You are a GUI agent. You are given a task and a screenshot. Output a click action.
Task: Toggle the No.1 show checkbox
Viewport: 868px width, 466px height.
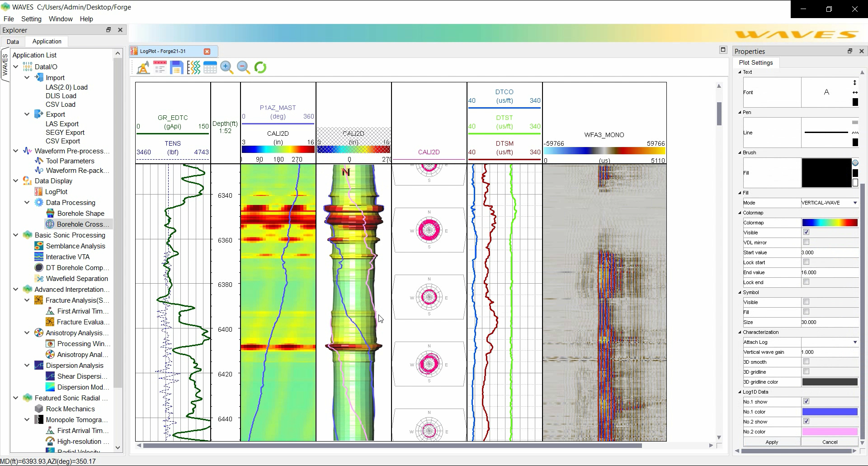[x=806, y=401]
